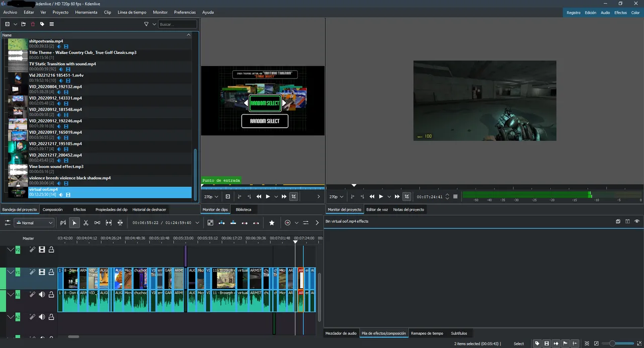Collapse the A1 track chevron
Image resolution: width=644 pixels, height=348 pixels.
click(x=11, y=295)
